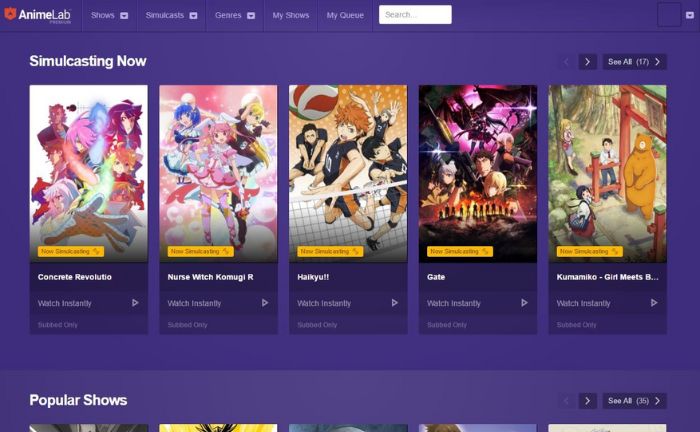
Task: Show next Simulcasting Now titles
Action: 588,62
